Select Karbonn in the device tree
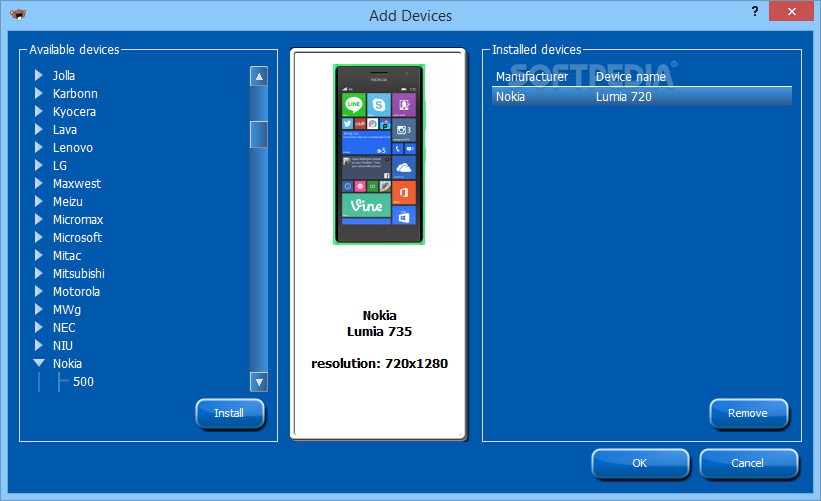The width and height of the screenshot is (821, 501). 75,94
